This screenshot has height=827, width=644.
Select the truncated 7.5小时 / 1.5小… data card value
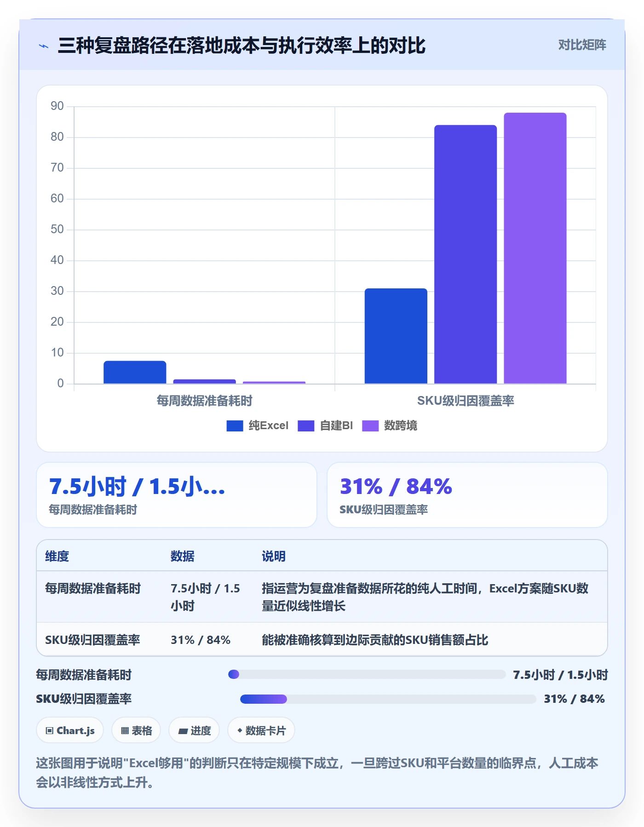[x=137, y=487]
